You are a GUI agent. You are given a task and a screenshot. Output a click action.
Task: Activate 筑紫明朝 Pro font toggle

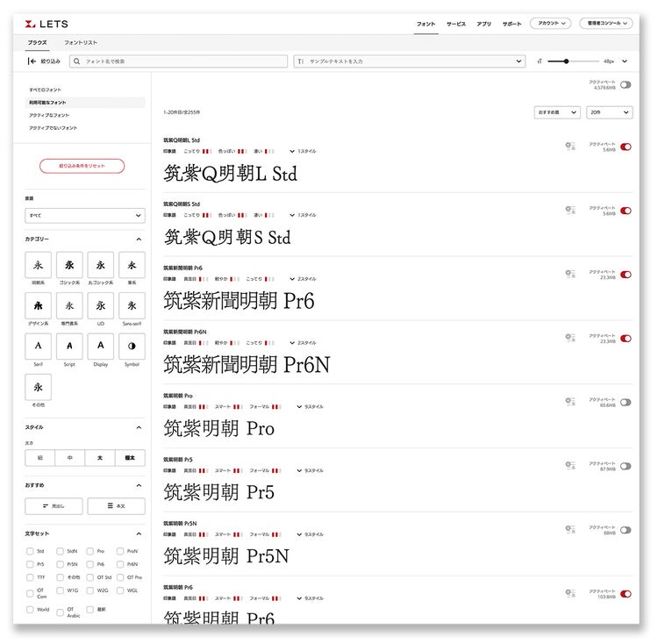tap(626, 403)
